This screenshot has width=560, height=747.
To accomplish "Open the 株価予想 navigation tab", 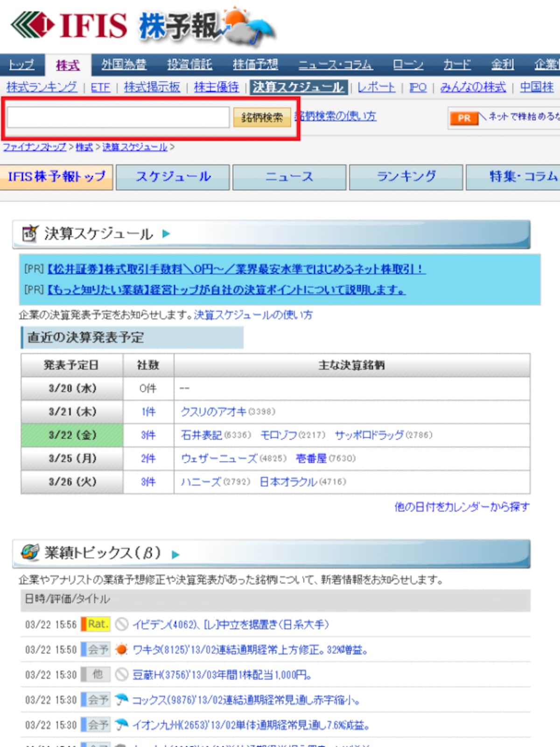I will click(255, 64).
